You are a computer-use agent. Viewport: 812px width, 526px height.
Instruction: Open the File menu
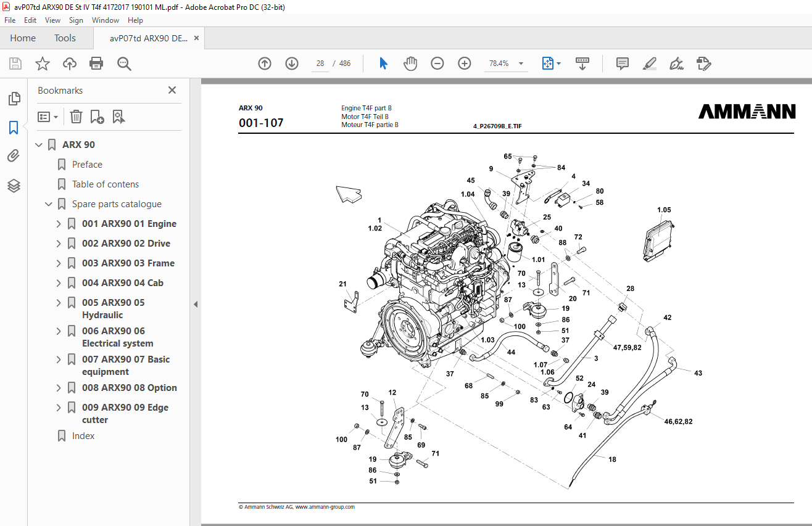point(10,20)
